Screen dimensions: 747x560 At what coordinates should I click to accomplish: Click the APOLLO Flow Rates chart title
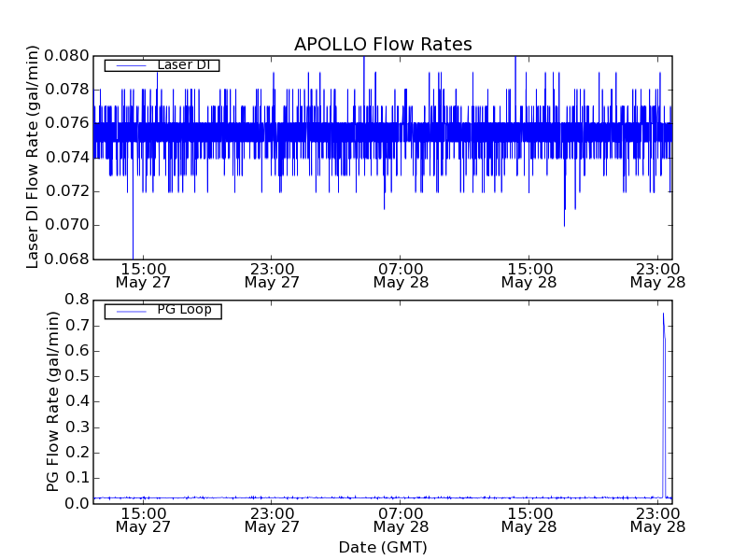click(x=383, y=44)
